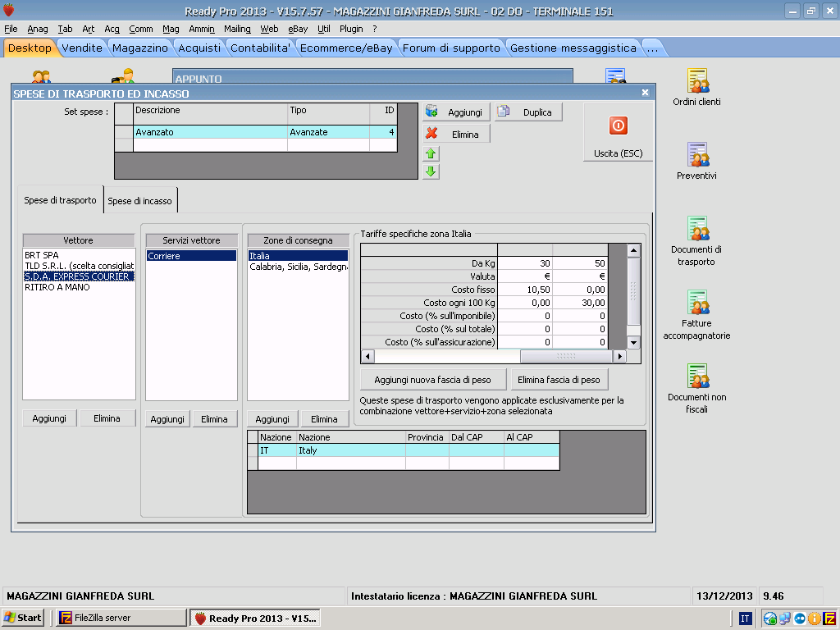Open the Preventivi desktop icon
The width and height of the screenshot is (840, 630).
coord(697,162)
